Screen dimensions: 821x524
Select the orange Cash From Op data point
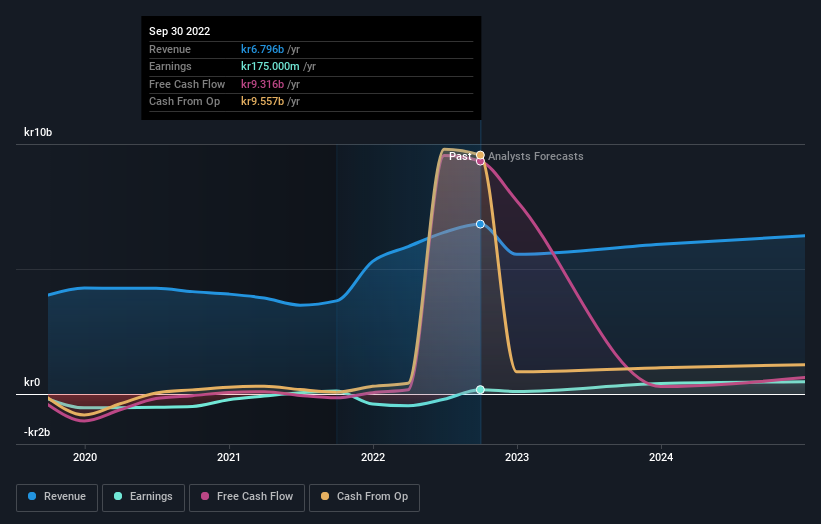coord(480,155)
